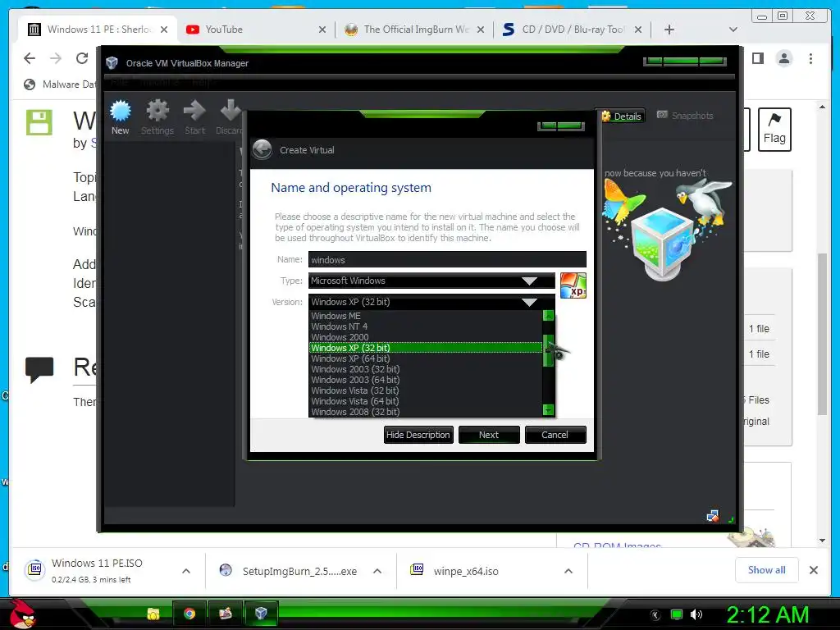The height and width of the screenshot is (630, 840).
Task: Click the Start arrow toolbar icon
Action: pyautogui.click(x=194, y=117)
